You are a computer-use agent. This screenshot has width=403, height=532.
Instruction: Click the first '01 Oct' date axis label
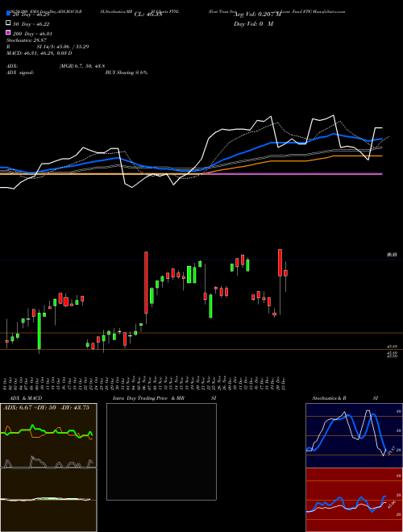(x=6, y=384)
